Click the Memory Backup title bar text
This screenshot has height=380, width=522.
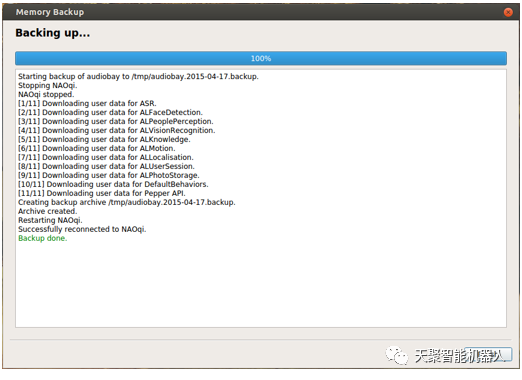click(x=50, y=12)
